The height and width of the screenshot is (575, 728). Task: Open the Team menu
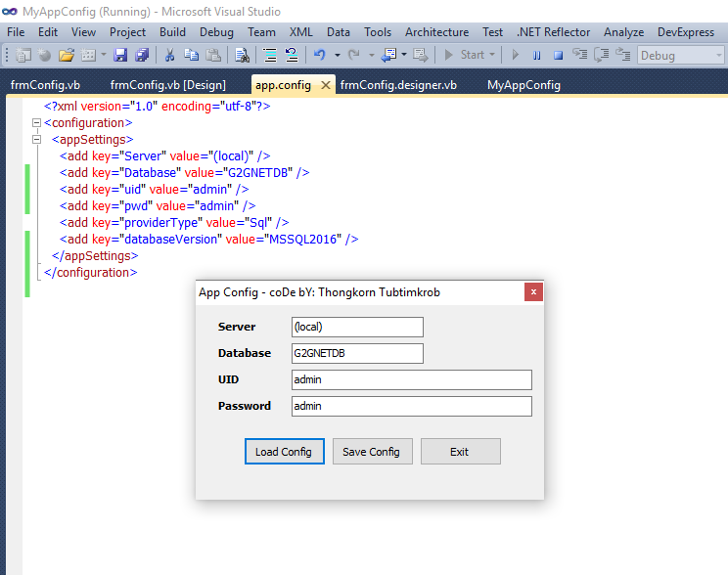click(261, 32)
